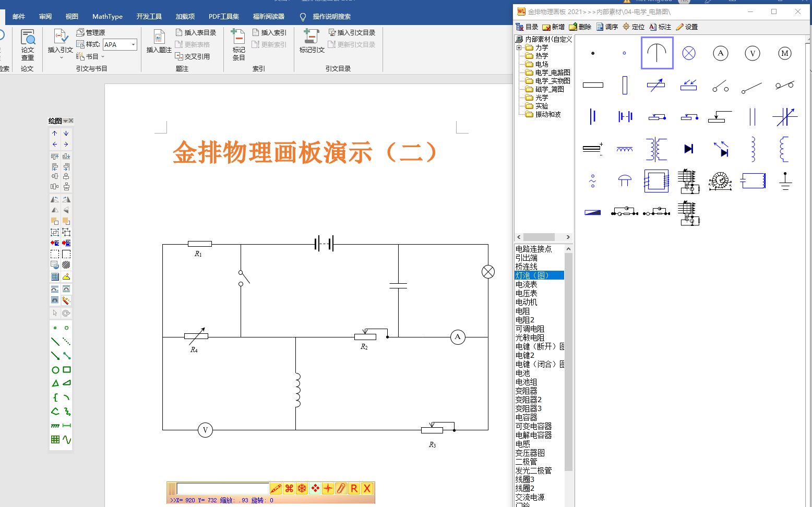The image size is (812, 507).
Task: Click the 删除 toolbar button
Action: [580, 27]
